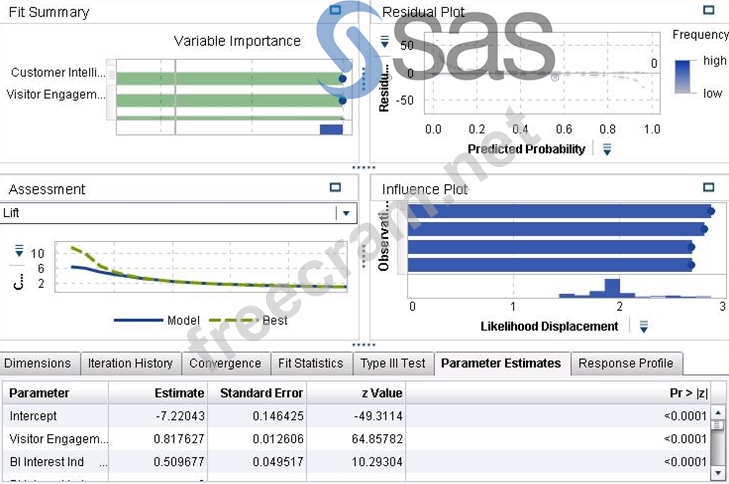Maximize the Assessment panel
729x484 pixels.
pos(335,187)
